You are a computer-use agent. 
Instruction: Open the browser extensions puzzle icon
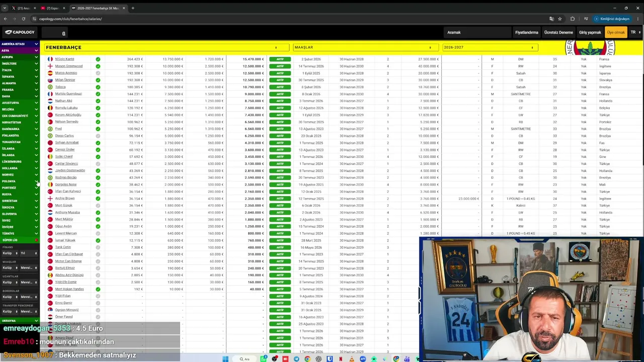pyautogui.click(x=573, y=19)
